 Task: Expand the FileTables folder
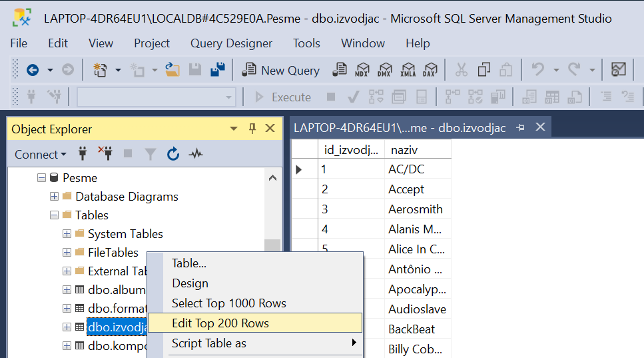pyautogui.click(x=67, y=253)
